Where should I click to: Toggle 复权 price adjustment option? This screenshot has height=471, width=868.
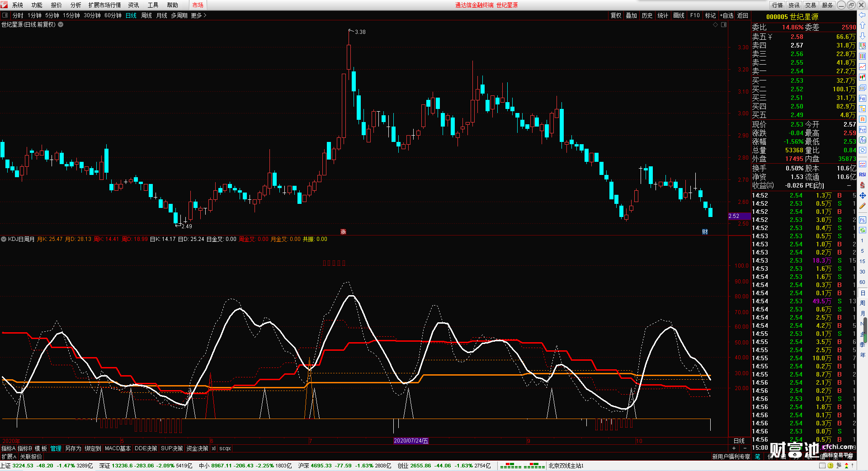(x=616, y=15)
